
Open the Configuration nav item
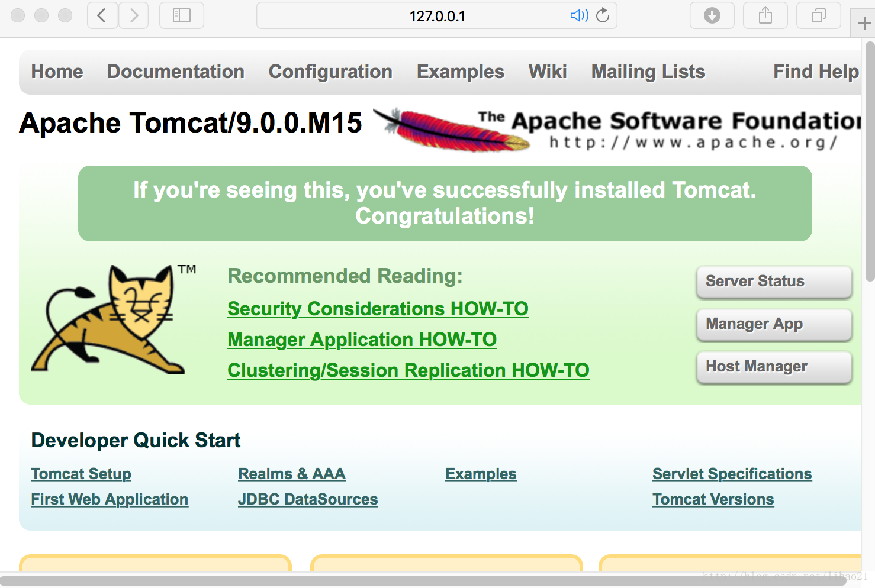(330, 72)
